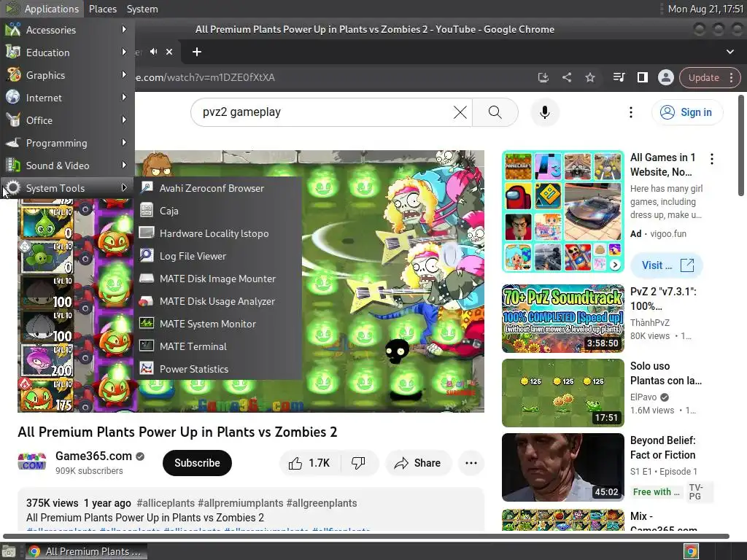Viewport: 747px width, 560px height.
Task: Open All Games in 1 Website ad thumbnail
Action: click(563, 211)
